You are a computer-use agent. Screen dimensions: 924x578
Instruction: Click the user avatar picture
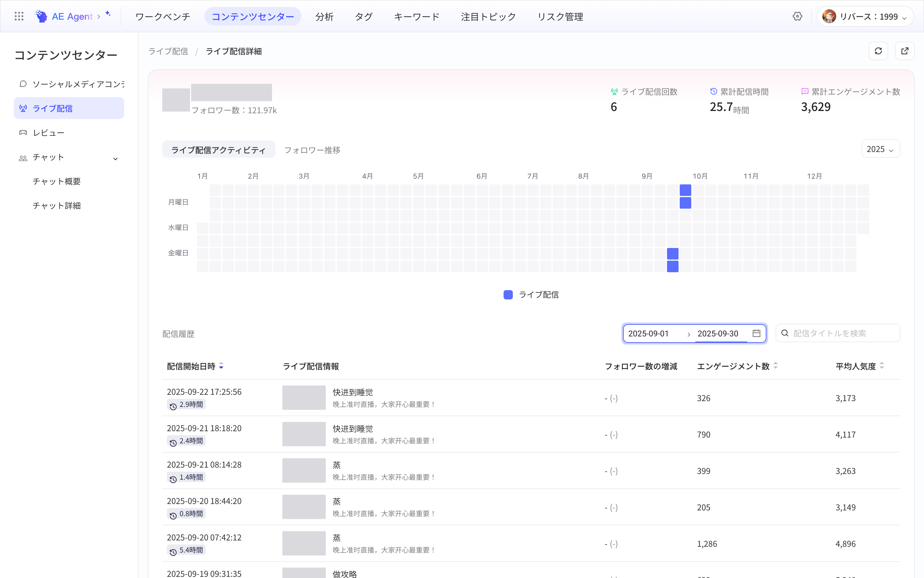tap(829, 16)
